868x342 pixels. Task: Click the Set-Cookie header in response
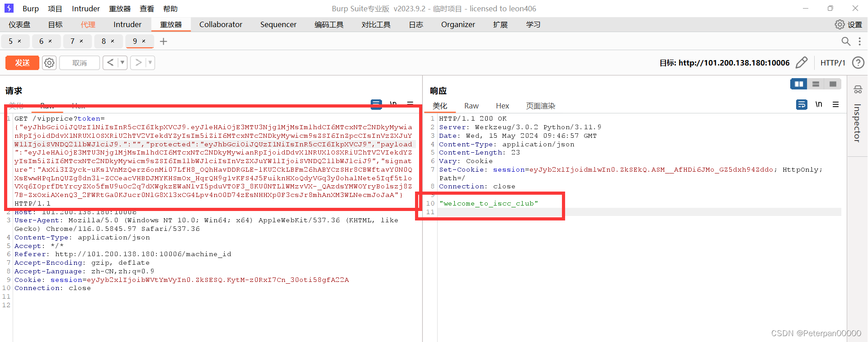(x=631, y=174)
